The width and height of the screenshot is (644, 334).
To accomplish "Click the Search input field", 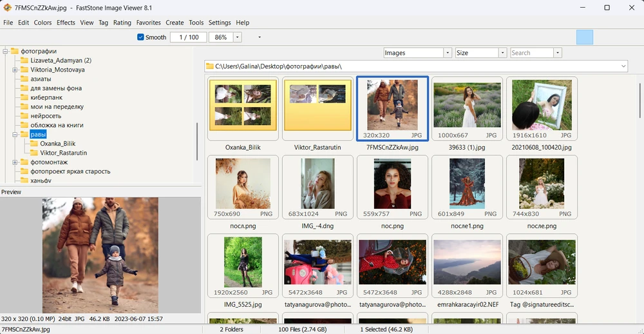I will tap(531, 53).
